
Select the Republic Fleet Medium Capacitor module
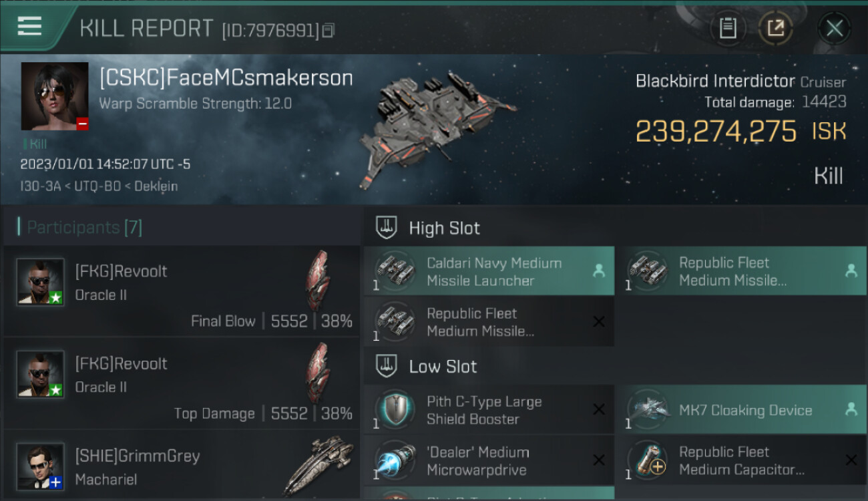[741, 461]
